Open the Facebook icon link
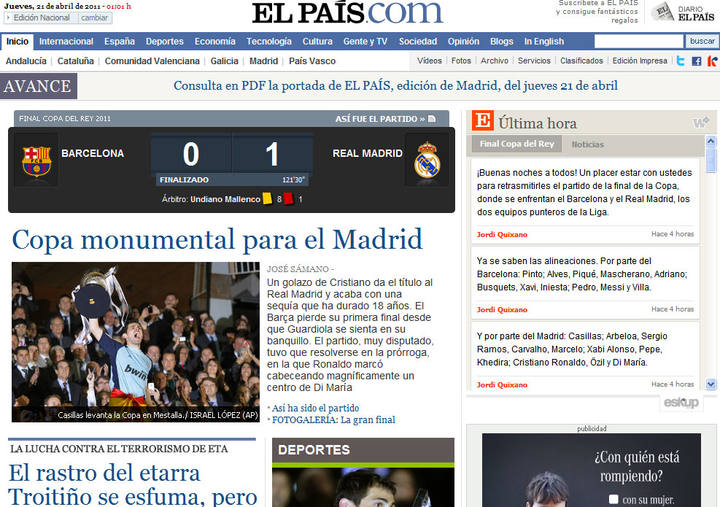This screenshot has height=507, width=720. [696, 61]
